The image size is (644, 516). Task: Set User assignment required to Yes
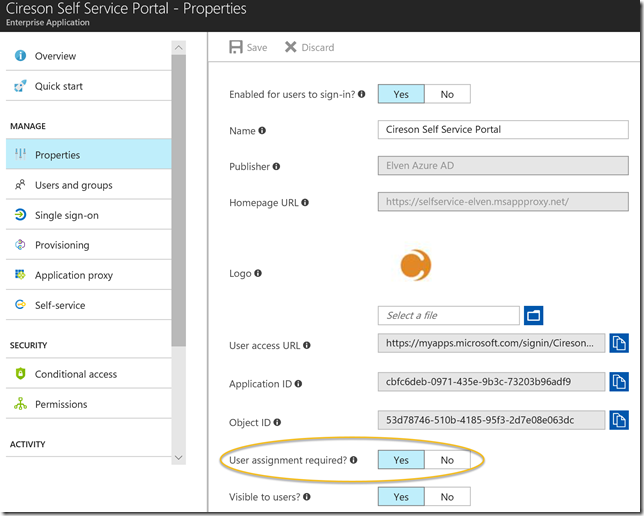(x=401, y=460)
